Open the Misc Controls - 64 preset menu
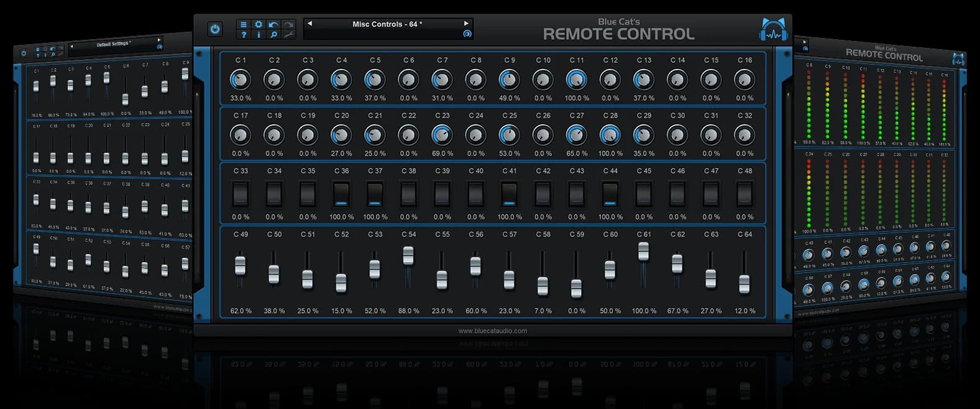Image resolution: width=980 pixels, height=409 pixels. click(387, 24)
